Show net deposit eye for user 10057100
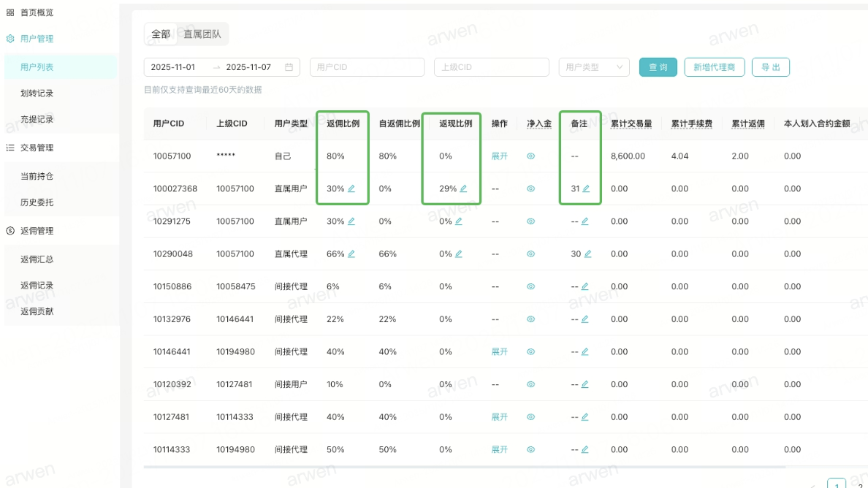The height and width of the screenshot is (488, 868). coord(531,156)
